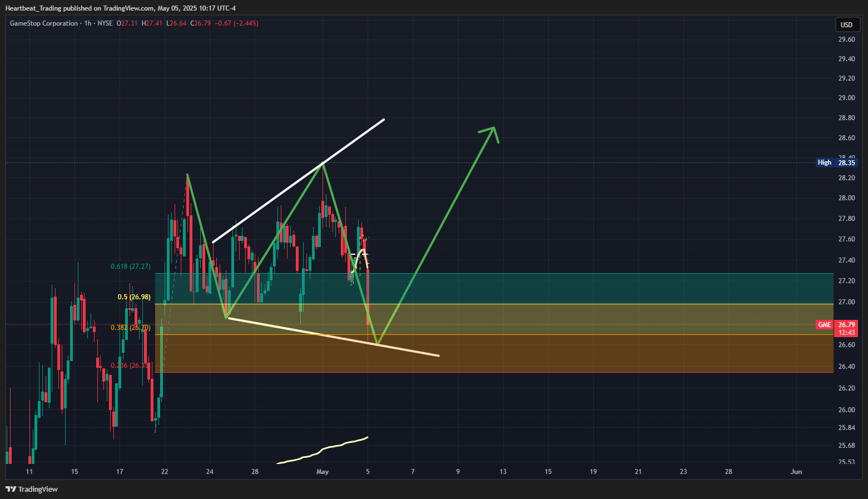This screenshot has width=868, height=499.
Task: Click the 27.00 price axis value
Action: (x=846, y=302)
